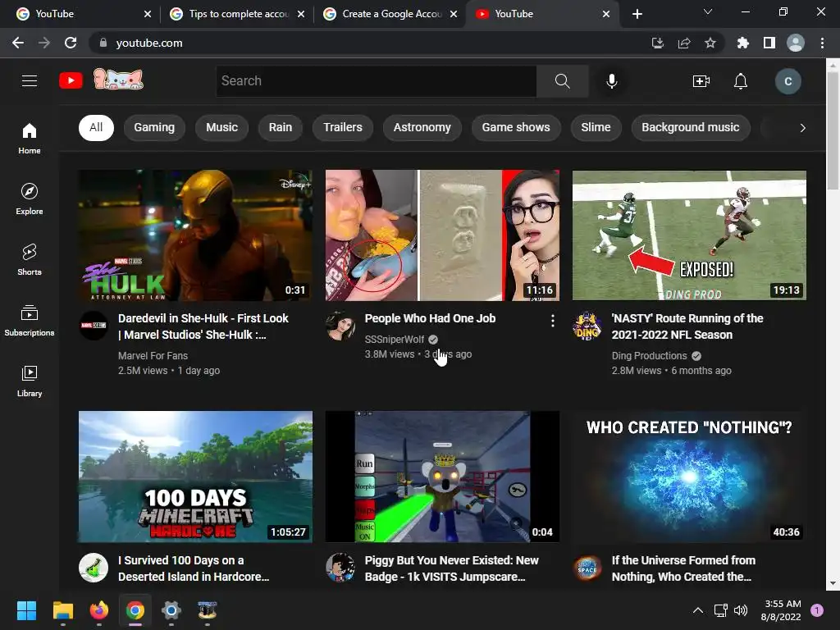Expand the tab search dropdown chevron
The height and width of the screenshot is (630, 840).
point(708,11)
